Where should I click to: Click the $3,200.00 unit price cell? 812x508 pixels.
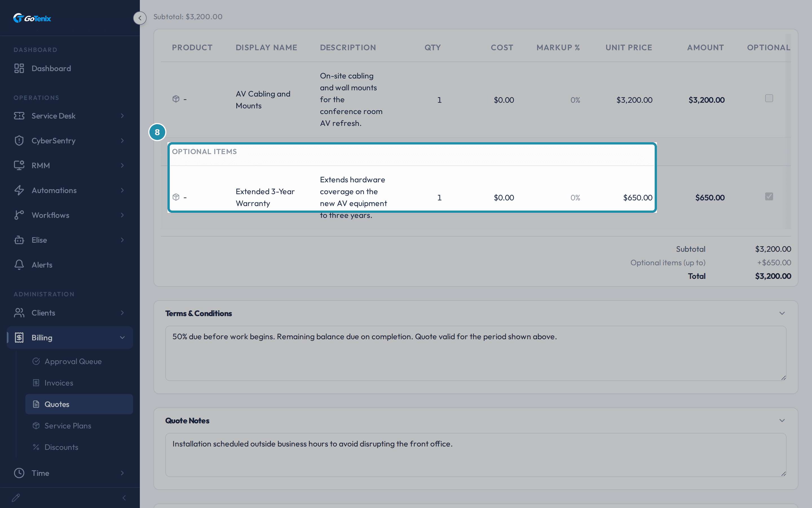[x=634, y=100]
